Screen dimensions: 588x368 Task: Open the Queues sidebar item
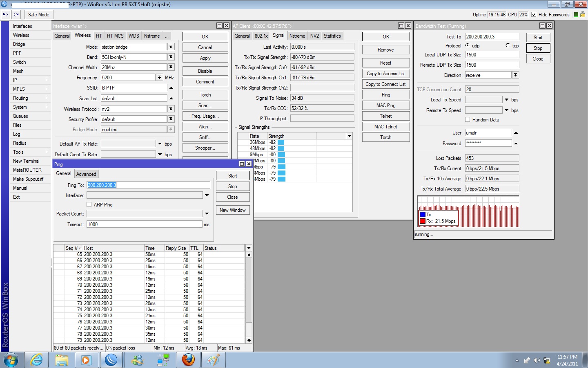(20, 116)
